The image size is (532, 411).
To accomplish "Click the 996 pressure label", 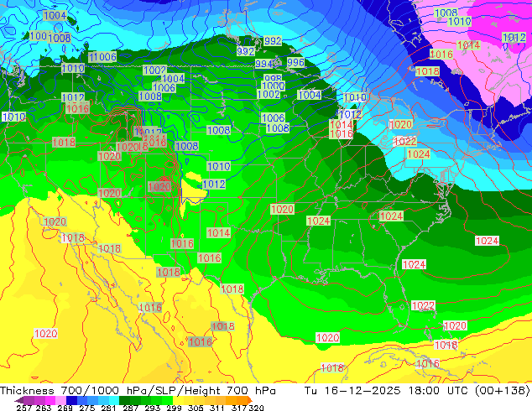I will (x=295, y=62).
